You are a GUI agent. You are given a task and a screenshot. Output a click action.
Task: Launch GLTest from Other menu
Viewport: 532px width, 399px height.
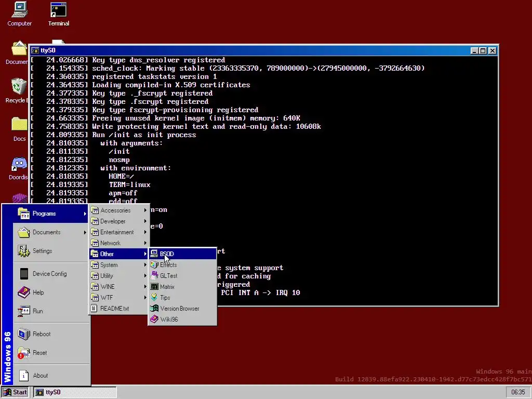click(x=182, y=275)
